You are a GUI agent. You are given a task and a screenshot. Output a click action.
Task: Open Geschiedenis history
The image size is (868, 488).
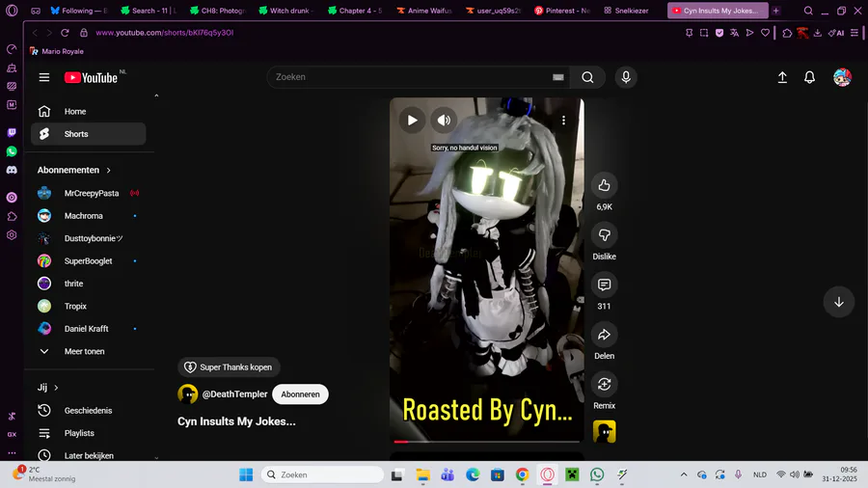[x=89, y=411]
